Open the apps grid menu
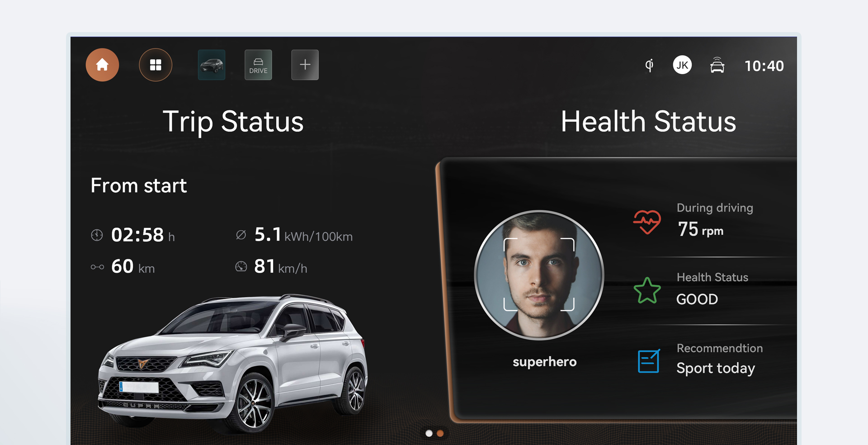Screen dimensions: 868x445 click(x=156, y=65)
